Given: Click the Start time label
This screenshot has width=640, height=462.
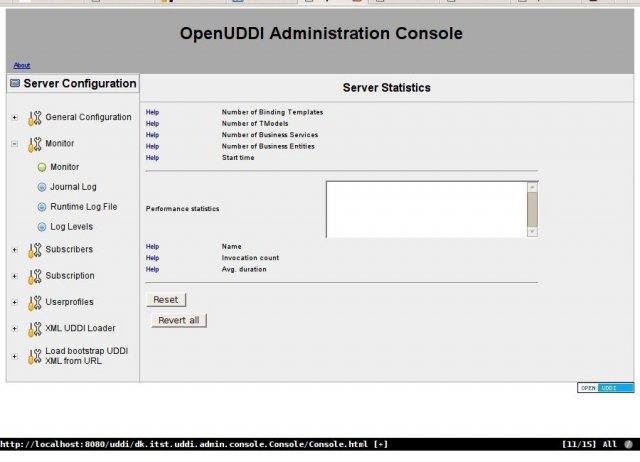Looking at the screenshot, I should [x=238, y=158].
